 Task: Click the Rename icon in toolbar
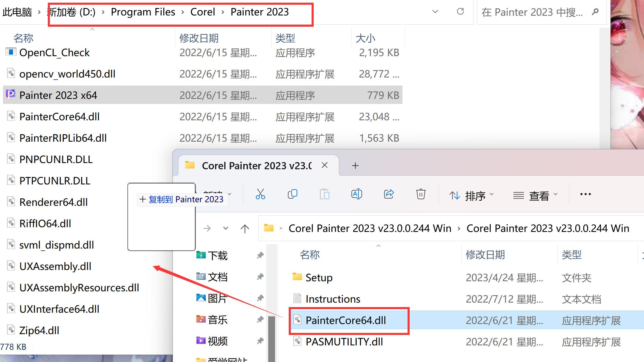click(x=356, y=194)
